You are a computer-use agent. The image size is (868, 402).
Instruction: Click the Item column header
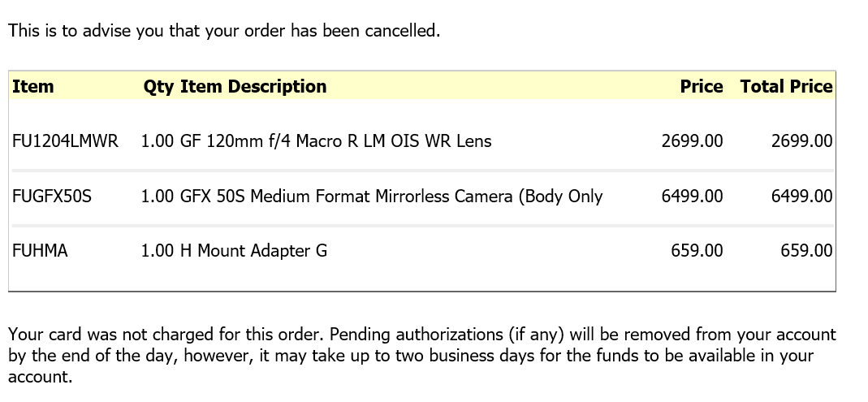pos(33,86)
